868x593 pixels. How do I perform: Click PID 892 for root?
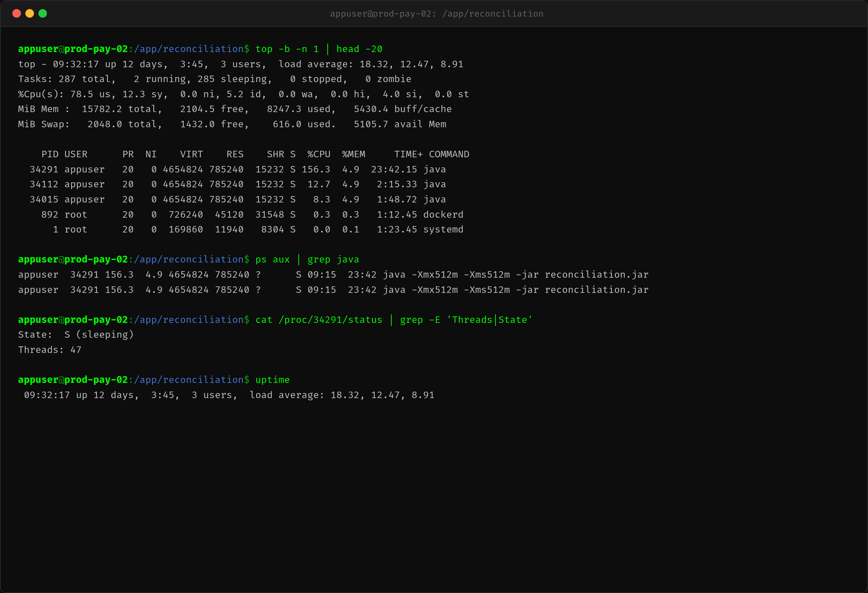pyautogui.click(x=50, y=215)
